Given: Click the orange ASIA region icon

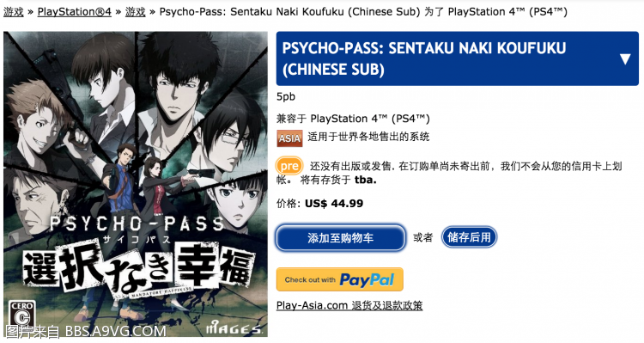Looking at the screenshot, I should coord(289,138).
